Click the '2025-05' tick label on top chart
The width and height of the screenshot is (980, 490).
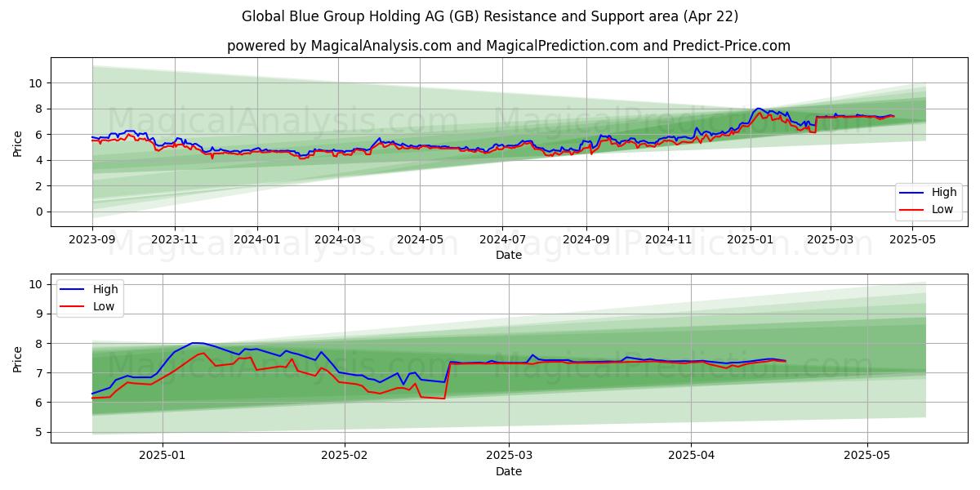(x=912, y=240)
